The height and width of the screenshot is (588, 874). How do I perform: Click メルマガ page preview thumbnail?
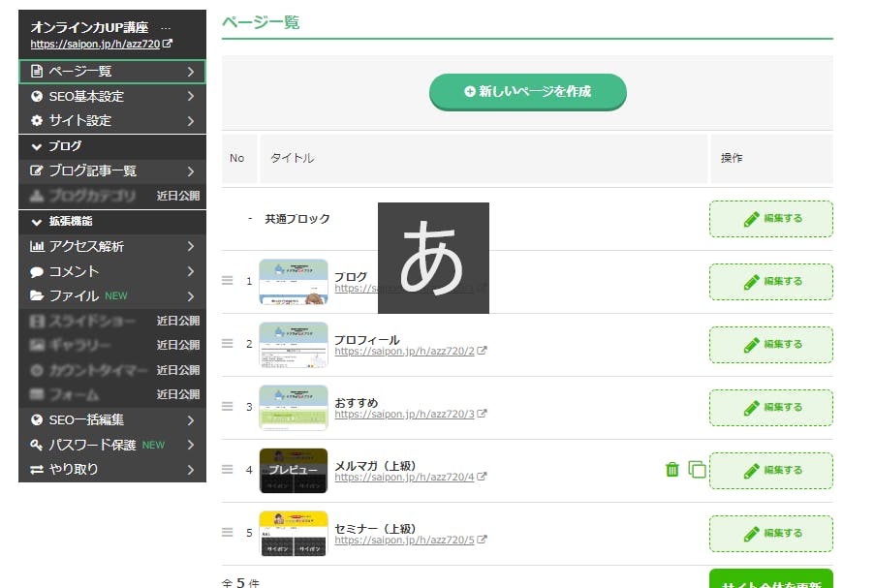[x=294, y=470]
